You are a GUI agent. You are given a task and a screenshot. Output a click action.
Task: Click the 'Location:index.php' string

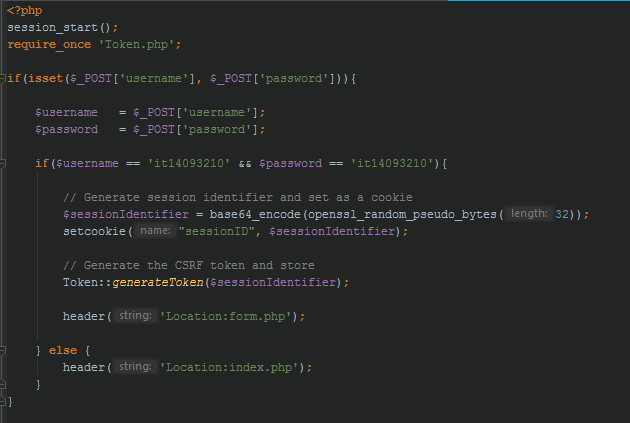[x=231, y=367]
